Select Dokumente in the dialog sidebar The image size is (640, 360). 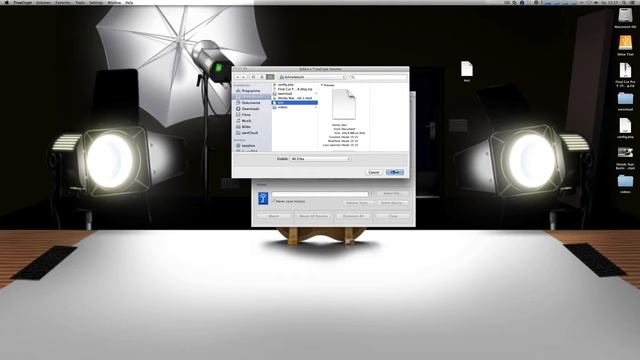tap(251, 103)
